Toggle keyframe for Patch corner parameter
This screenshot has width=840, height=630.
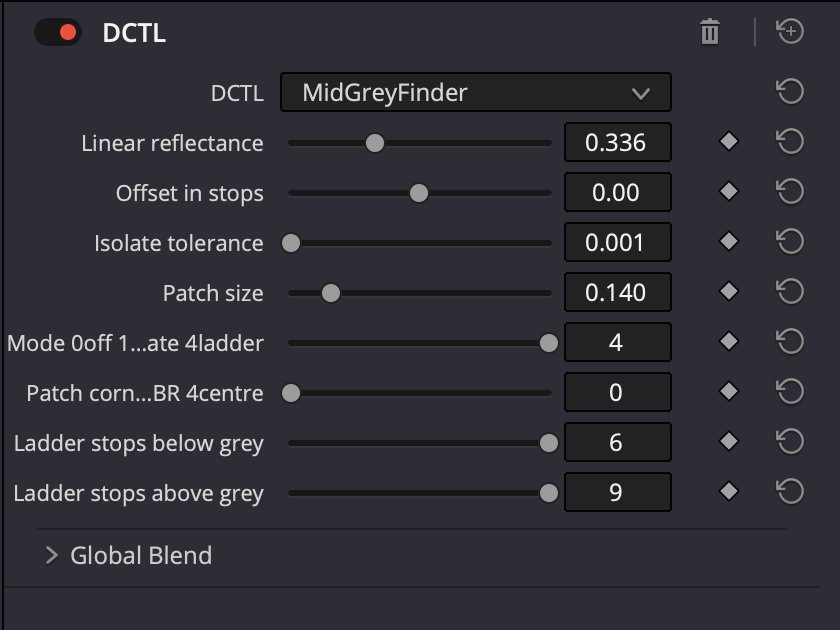[x=729, y=392]
